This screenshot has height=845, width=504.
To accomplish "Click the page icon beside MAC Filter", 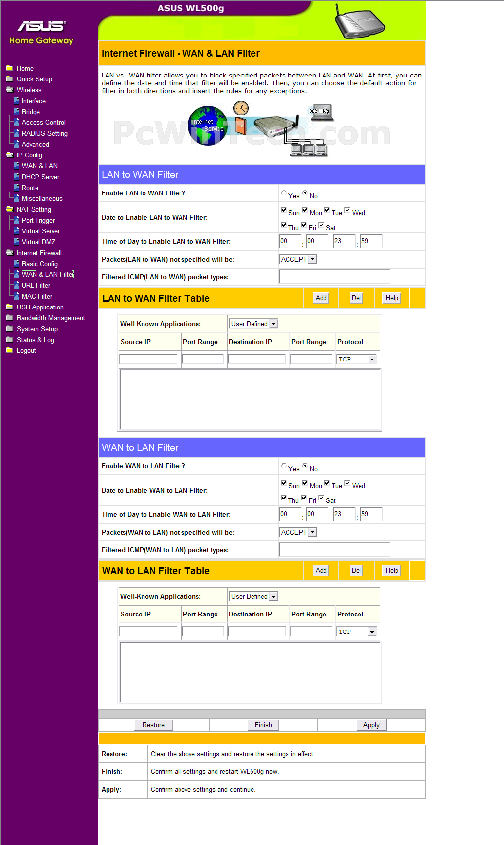I will [x=16, y=296].
